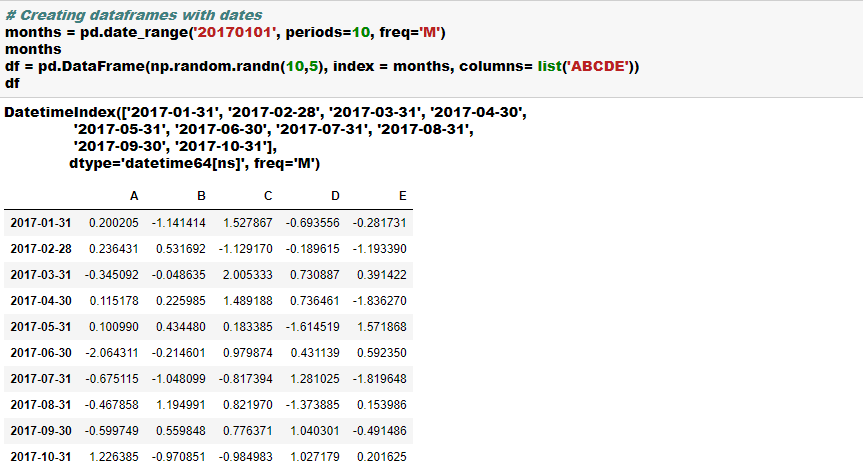Click the 'ABCDE' string in code
Image resolution: width=863 pixels, height=467 pixels.
coord(599,67)
